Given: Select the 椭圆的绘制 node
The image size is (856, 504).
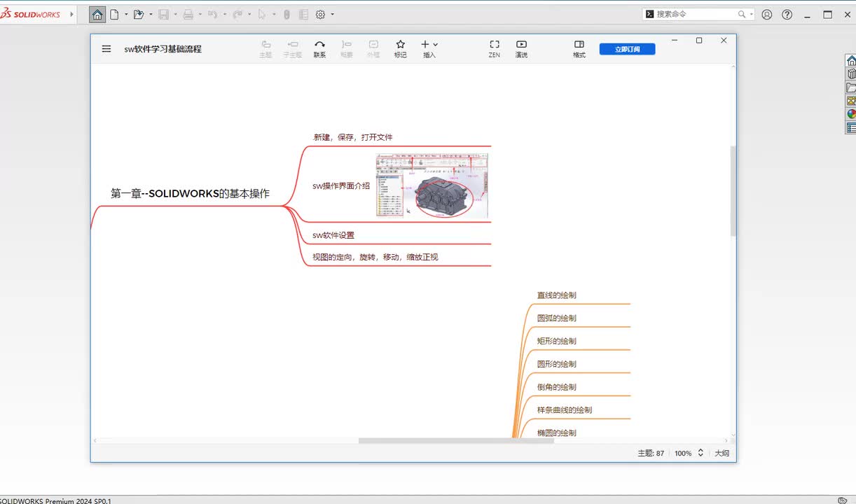Looking at the screenshot, I should tap(557, 433).
